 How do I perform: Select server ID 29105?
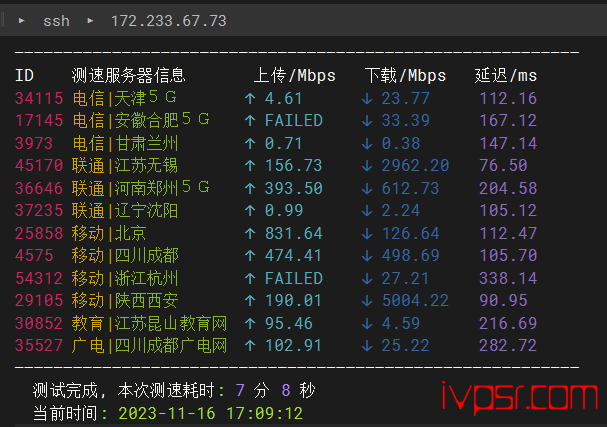[39, 300]
